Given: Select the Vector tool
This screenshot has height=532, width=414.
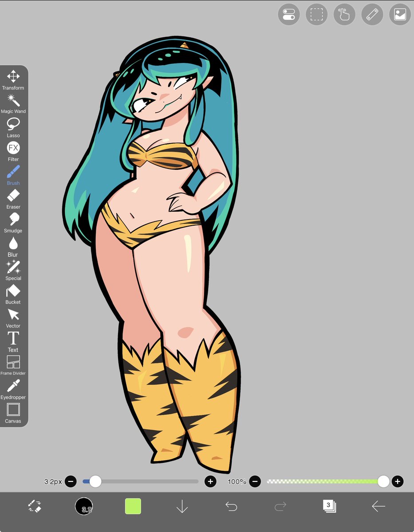Looking at the screenshot, I should tap(13, 318).
